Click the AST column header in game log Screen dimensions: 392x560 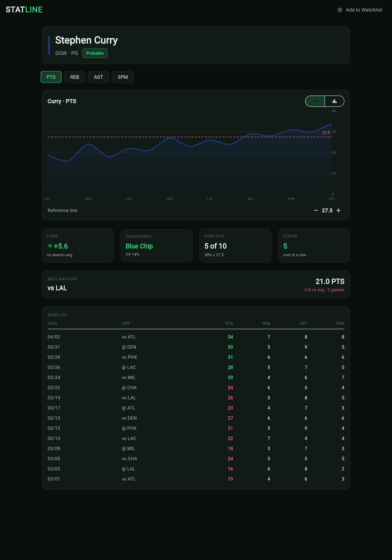coord(303,323)
